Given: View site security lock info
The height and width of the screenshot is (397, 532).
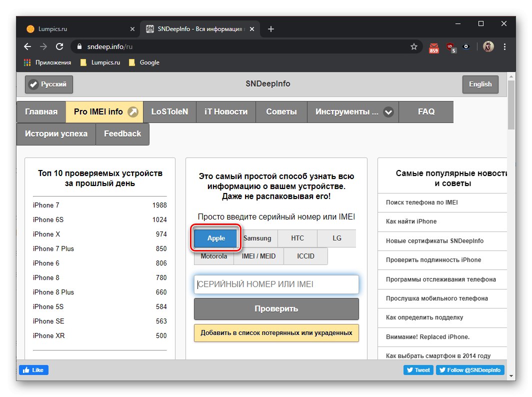Looking at the screenshot, I should tap(79, 46).
